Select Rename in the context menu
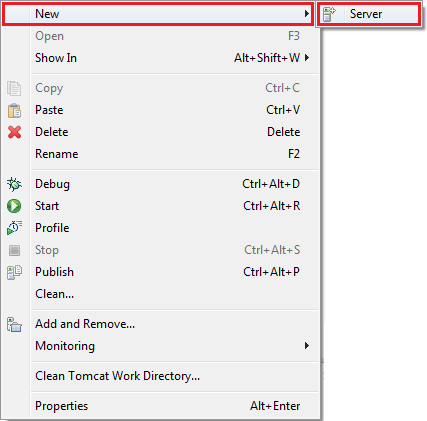The height and width of the screenshot is (421, 427). 160,154
